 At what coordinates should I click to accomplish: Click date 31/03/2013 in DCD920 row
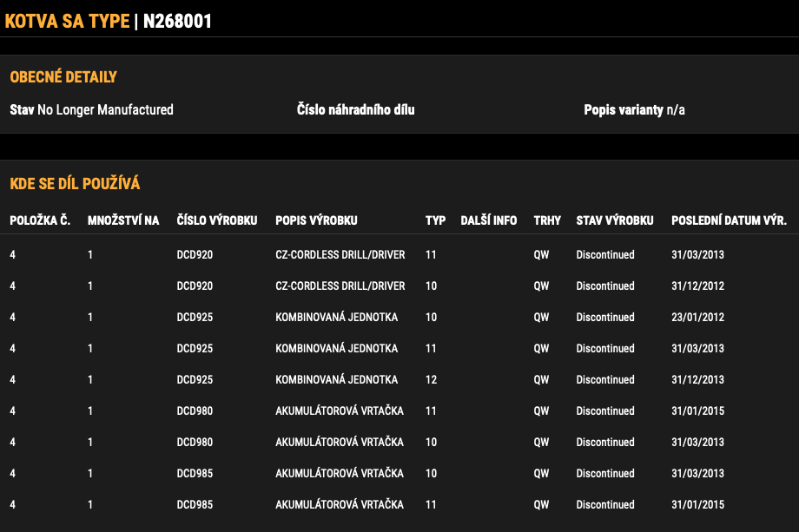[x=697, y=254]
